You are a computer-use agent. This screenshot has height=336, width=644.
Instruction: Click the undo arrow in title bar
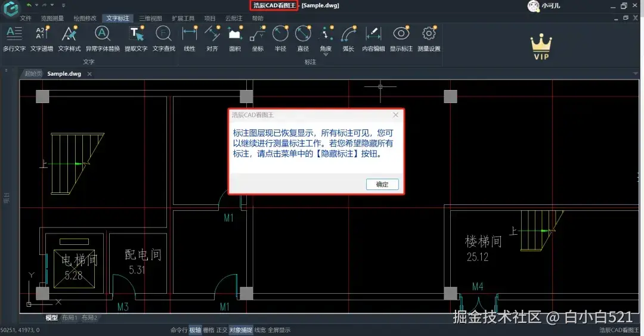pos(29,5)
